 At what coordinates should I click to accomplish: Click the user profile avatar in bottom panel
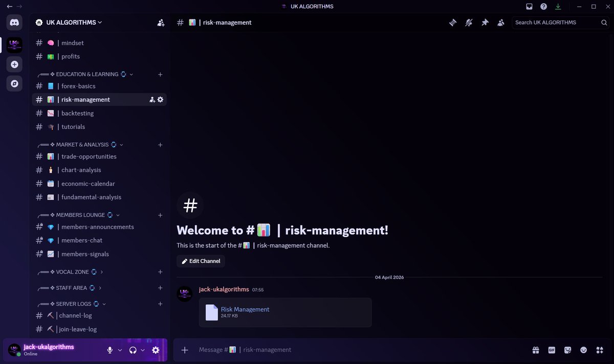click(x=14, y=350)
